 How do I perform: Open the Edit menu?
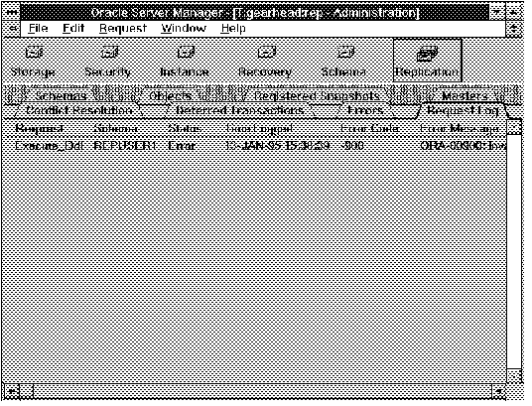[73, 28]
